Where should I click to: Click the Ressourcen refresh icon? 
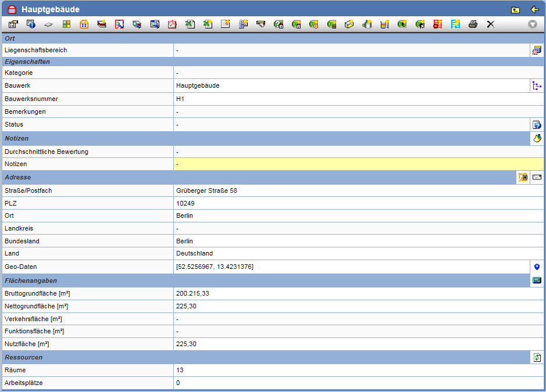(537, 357)
